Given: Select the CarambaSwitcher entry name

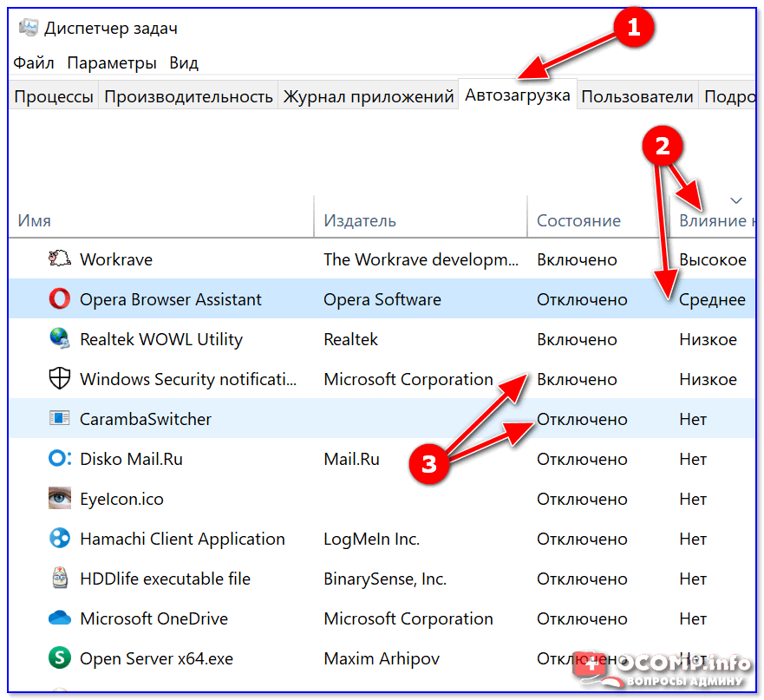Looking at the screenshot, I should click(146, 419).
